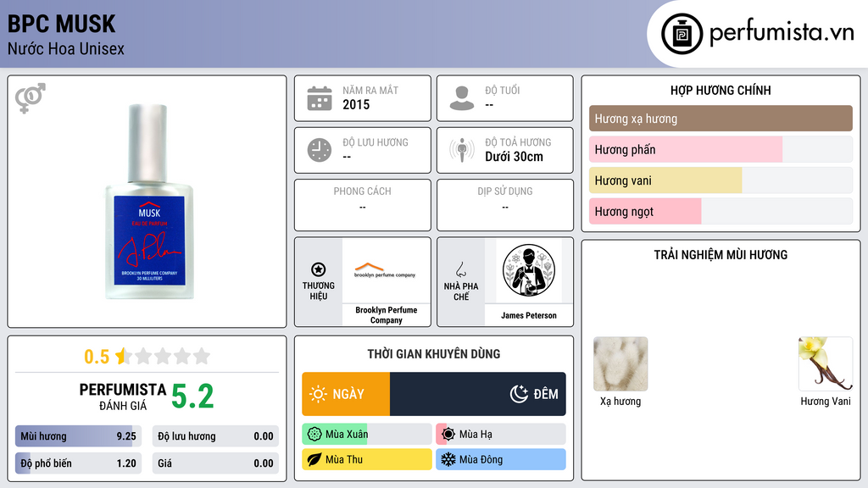Click the moon icon in the Đêm segment
868x488 pixels.
click(x=519, y=394)
